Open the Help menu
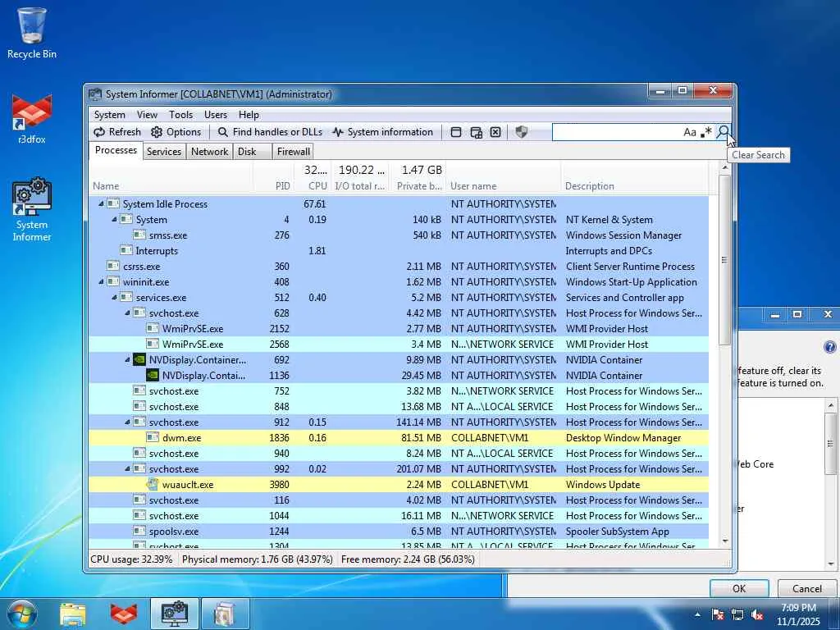840x630 pixels. click(249, 115)
